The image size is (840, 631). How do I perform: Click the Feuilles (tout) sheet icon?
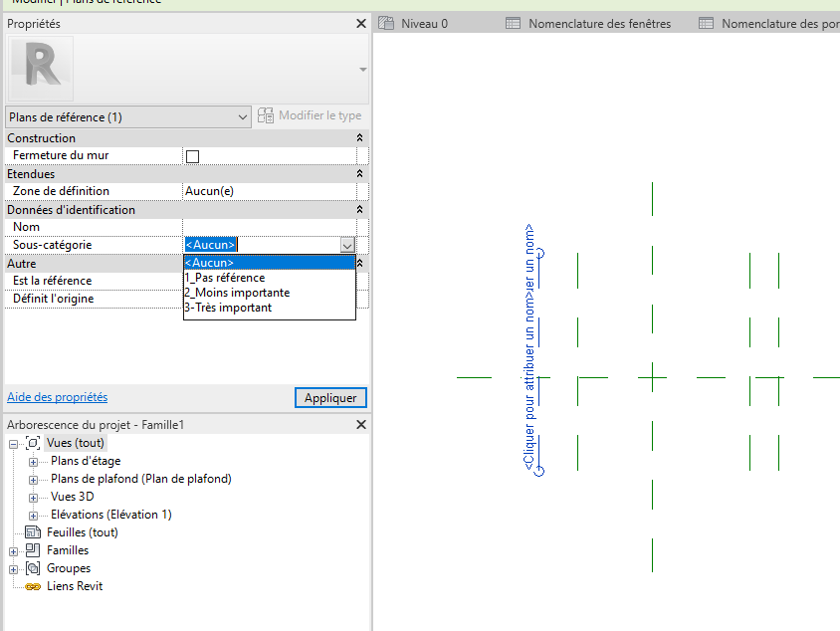click(x=33, y=532)
